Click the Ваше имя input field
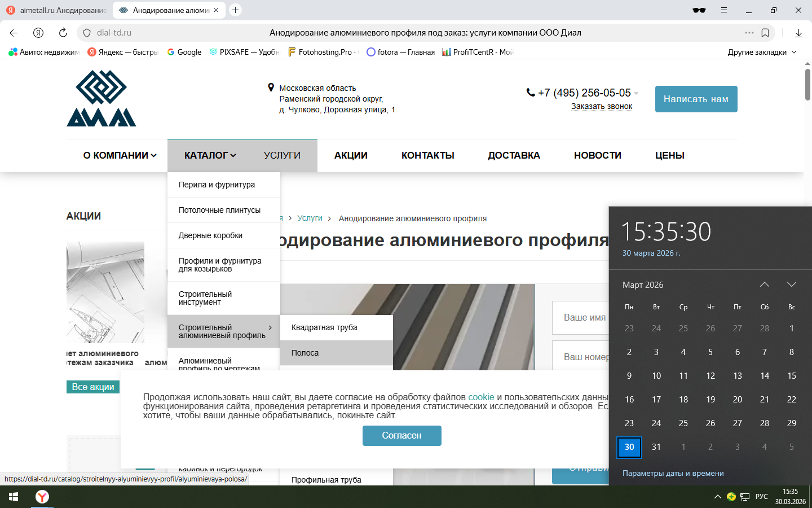Screen dimensions: 812x508 pyautogui.click(x=581, y=318)
